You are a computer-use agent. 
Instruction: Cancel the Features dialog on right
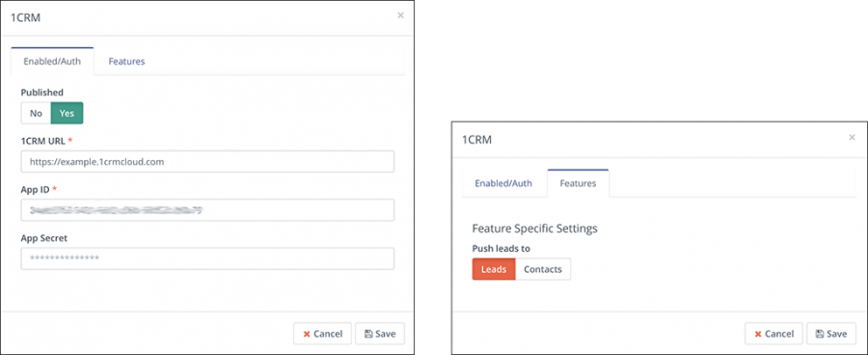[x=773, y=334]
